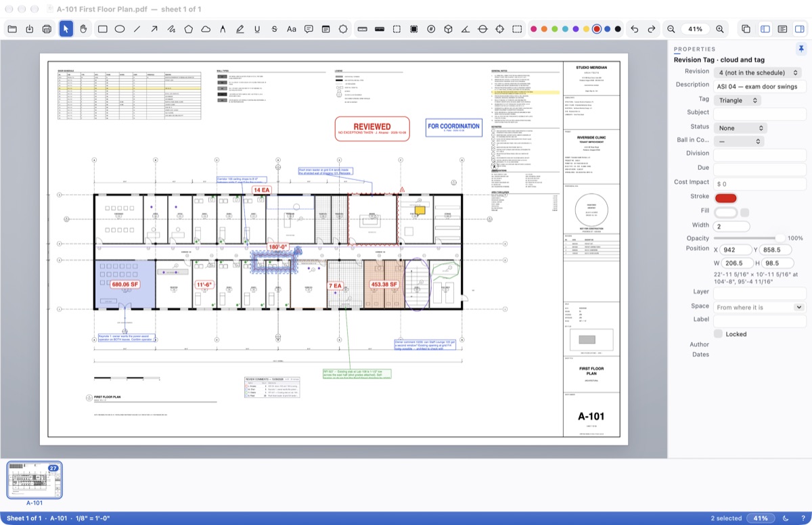Select the highlighter tool
Screen dimensions: 812x525
click(240, 29)
